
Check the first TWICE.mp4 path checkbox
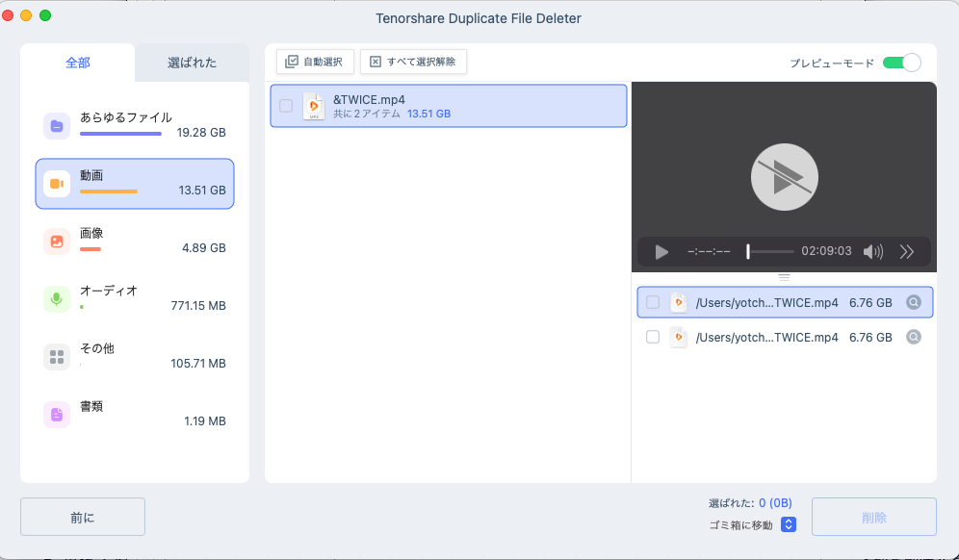pos(653,302)
